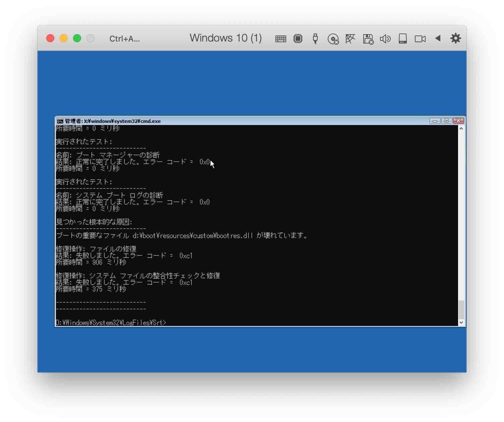The height and width of the screenshot is (422, 504).
Task: Close the cmd.exe console window
Action: 458,121
